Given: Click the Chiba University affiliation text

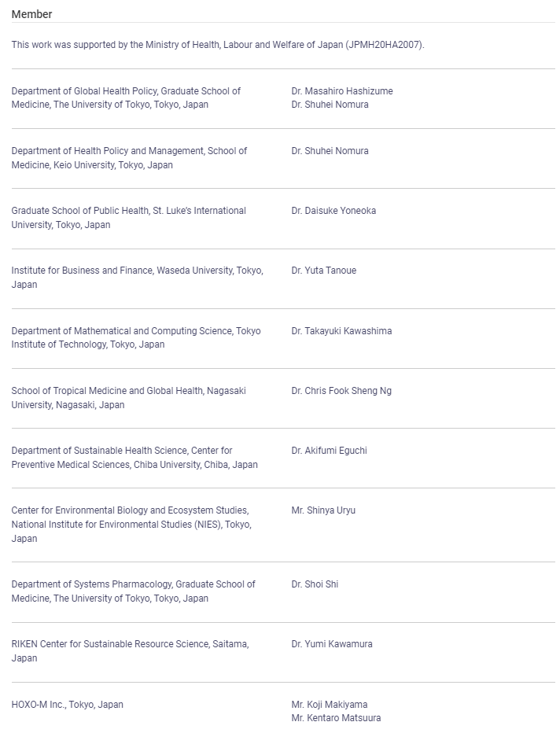Looking at the screenshot, I should coord(134,458).
